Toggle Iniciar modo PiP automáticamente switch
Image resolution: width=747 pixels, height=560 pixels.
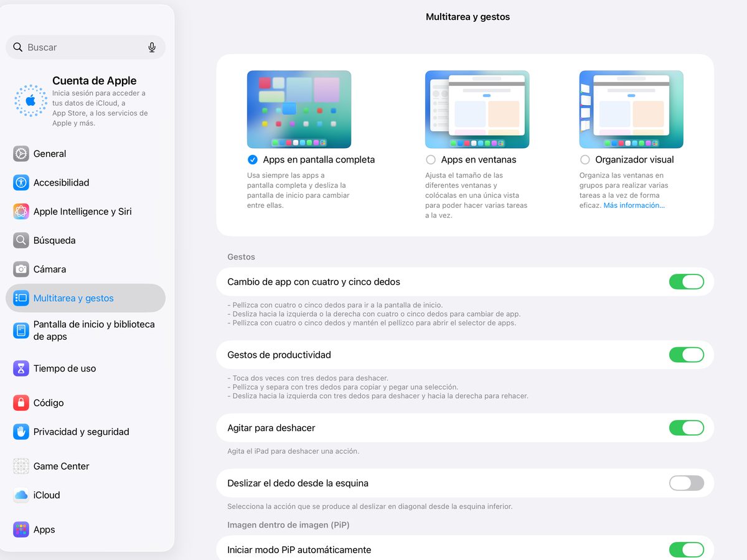point(687,550)
